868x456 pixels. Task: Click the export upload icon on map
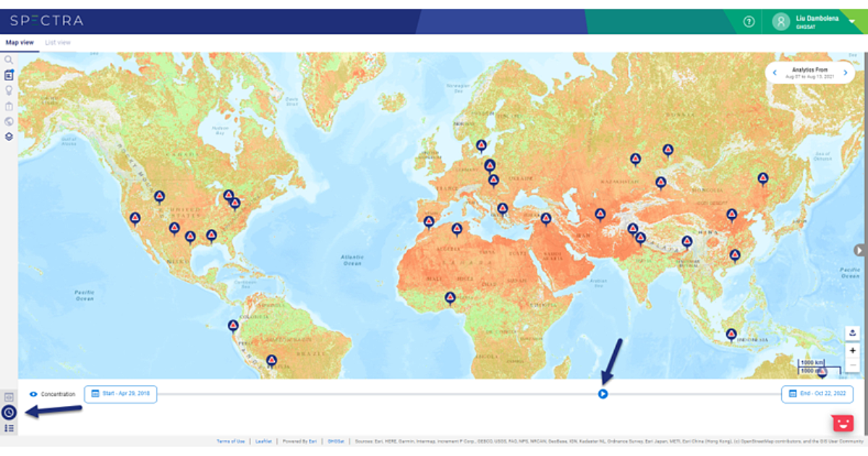(853, 333)
